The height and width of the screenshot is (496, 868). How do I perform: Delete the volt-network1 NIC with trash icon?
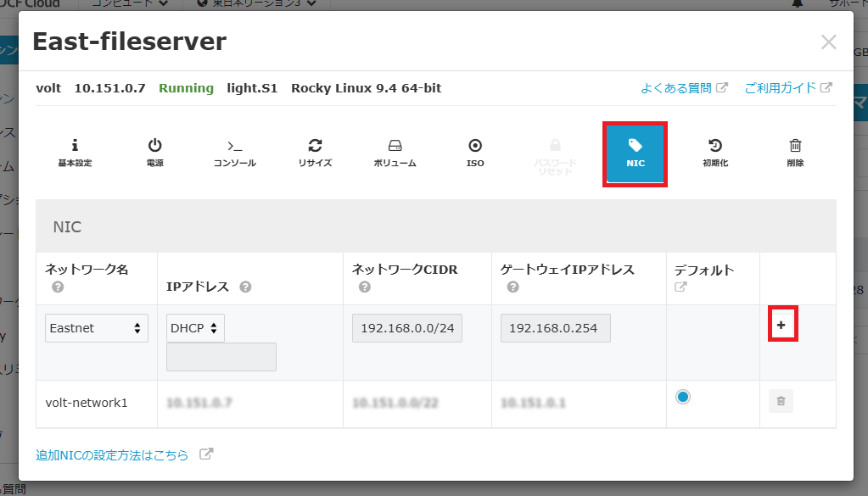click(x=781, y=402)
